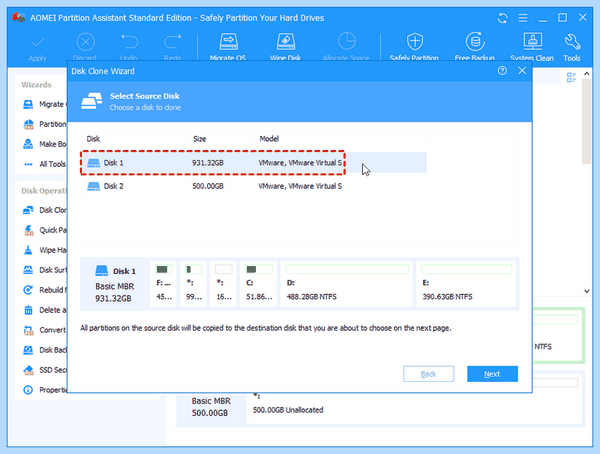
Task: Open the Disk Clone Wizard help icon
Action: point(502,70)
